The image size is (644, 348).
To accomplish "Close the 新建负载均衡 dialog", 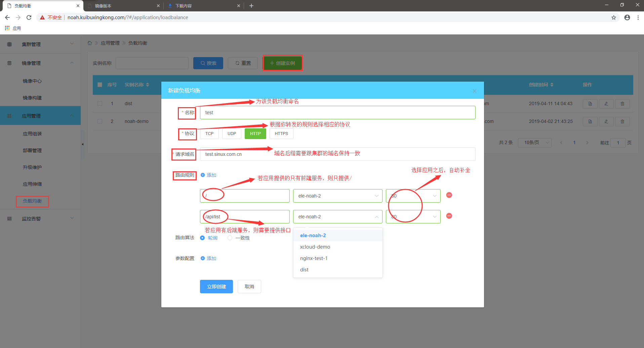I will 474,91.
